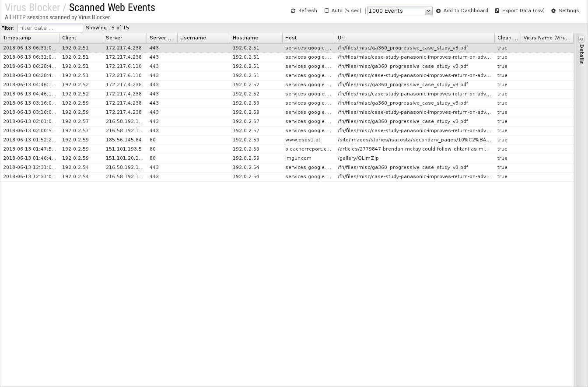The height and width of the screenshot is (387, 588).
Task: Select the imgur.com host cell
Action: [x=309, y=158]
